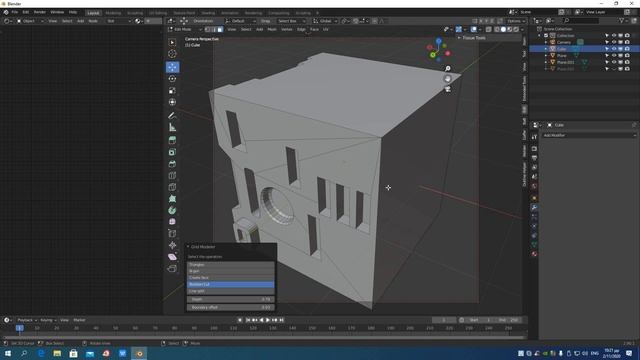640x360 pixels.
Task: Open the Select Box drag dropdown
Action: point(291,21)
